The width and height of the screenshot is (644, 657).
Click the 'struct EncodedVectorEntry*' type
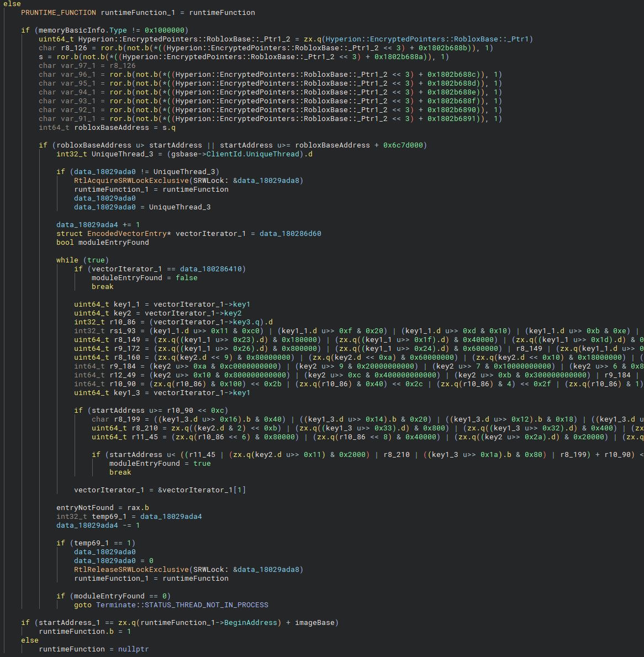[113, 233]
